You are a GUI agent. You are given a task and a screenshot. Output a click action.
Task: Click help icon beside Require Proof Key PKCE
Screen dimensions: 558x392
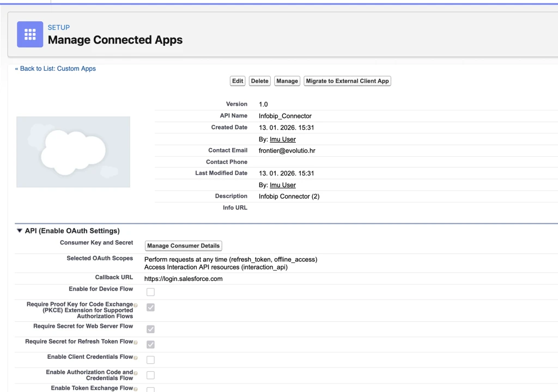tap(136, 305)
